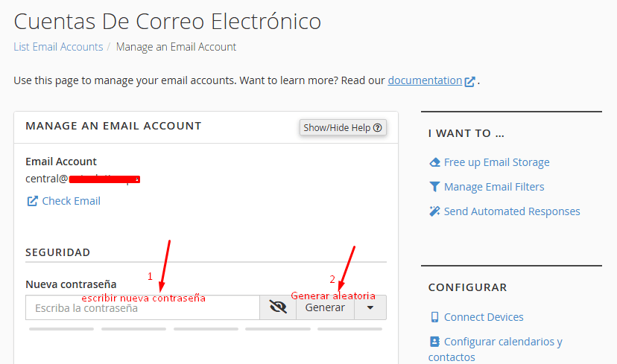Click the phone icon beside Connect Devices
617x364 pixels.
(435, 317)
